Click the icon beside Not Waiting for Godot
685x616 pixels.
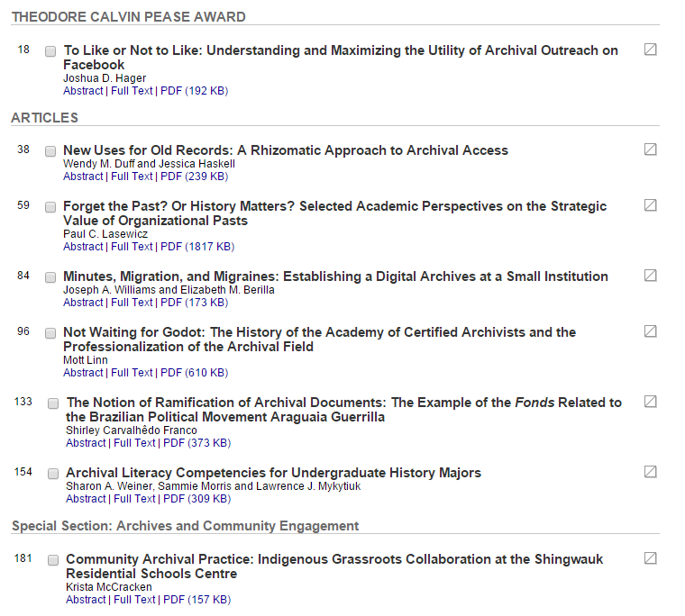click(x=650, y=331)
